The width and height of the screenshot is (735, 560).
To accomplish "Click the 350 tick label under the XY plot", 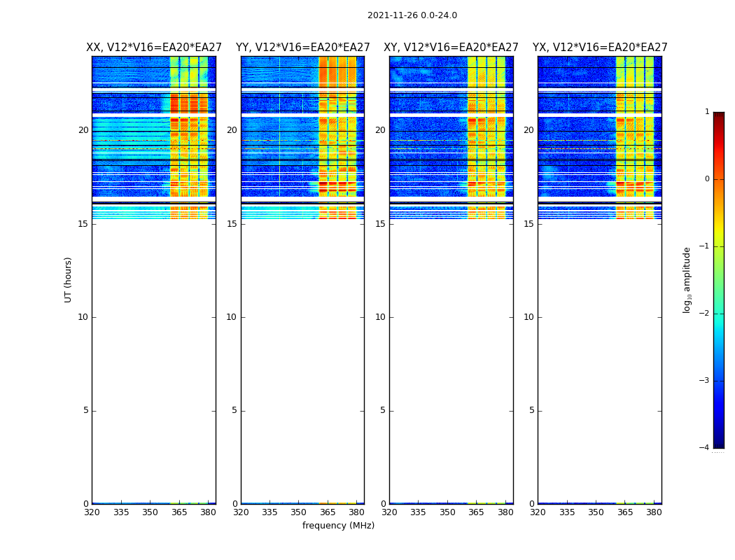I will [x=447, y=512].
